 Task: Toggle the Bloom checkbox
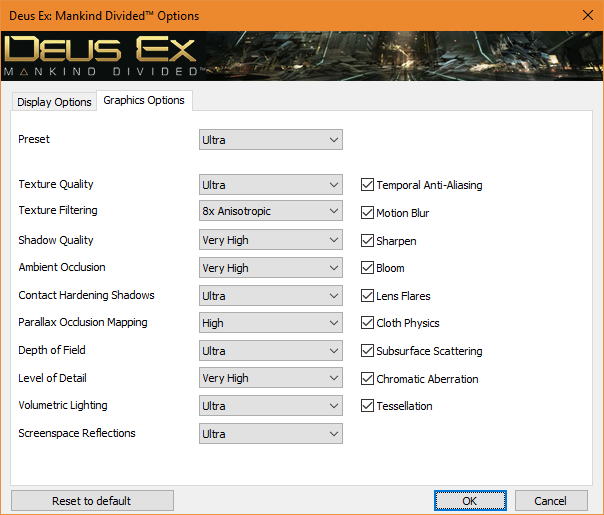367,268
